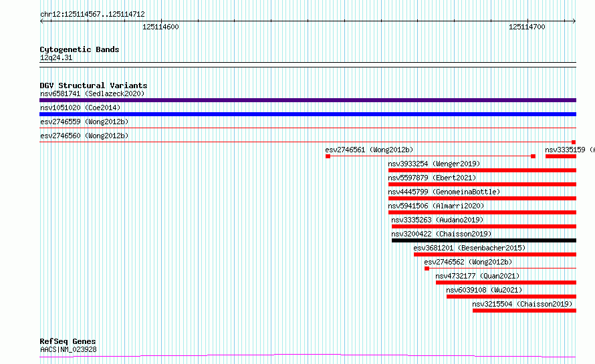
Task: Select the red esv3681201 variant bar
Action: coord(495,254)
